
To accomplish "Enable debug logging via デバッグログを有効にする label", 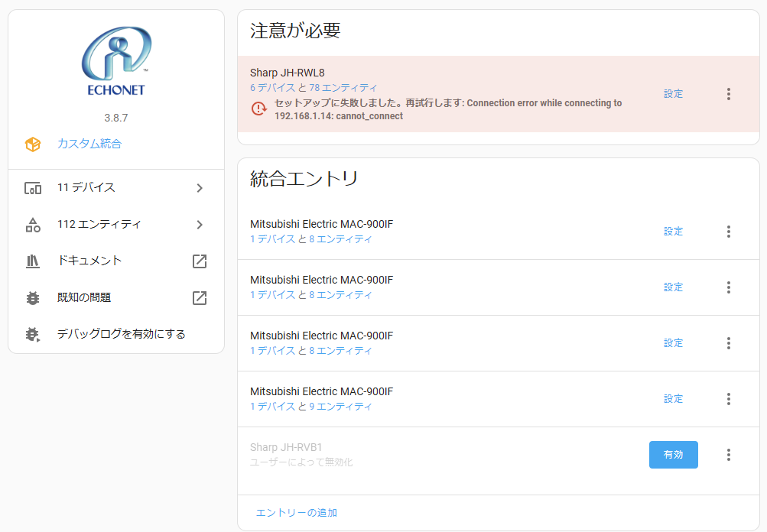I will click(122, 334).
